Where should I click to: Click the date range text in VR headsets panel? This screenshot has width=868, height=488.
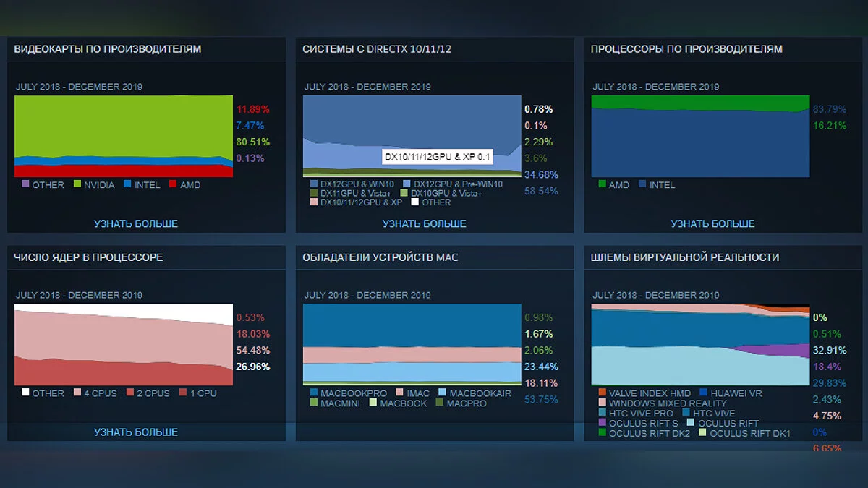click(x=656, y=295)
